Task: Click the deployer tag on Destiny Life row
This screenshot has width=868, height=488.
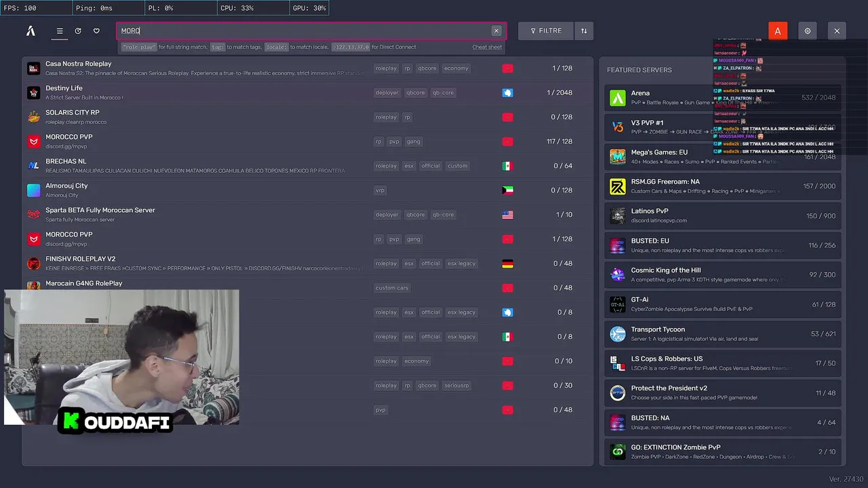Action: [387, 93]
